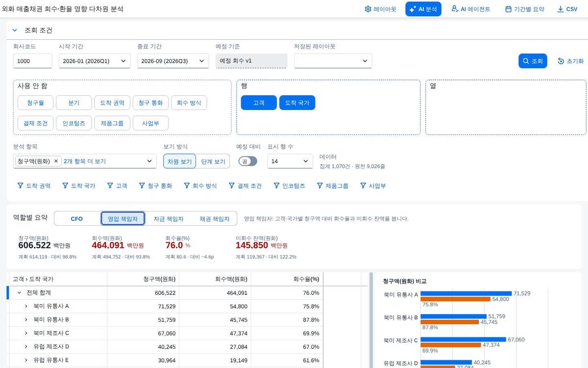The width and height of the screenshot is (588, 368).
Task: Click the AI 에이전트 person icon
Action: pyautogui.click(x=455, y=9)
